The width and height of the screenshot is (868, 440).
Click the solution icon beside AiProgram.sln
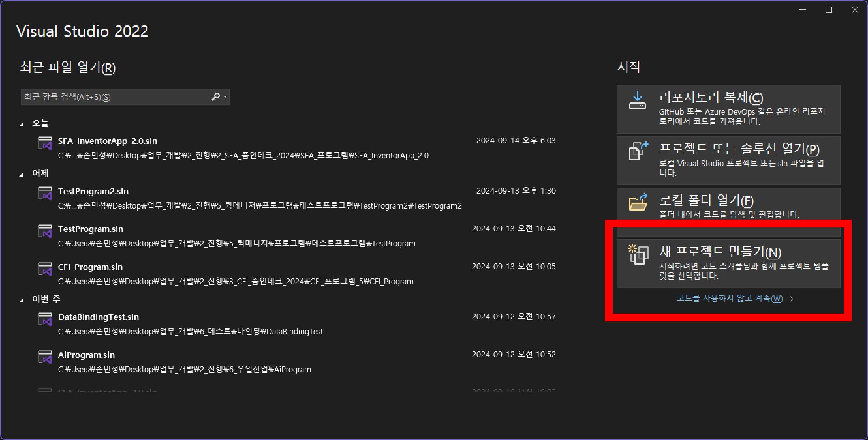click(x=45, y=357)
